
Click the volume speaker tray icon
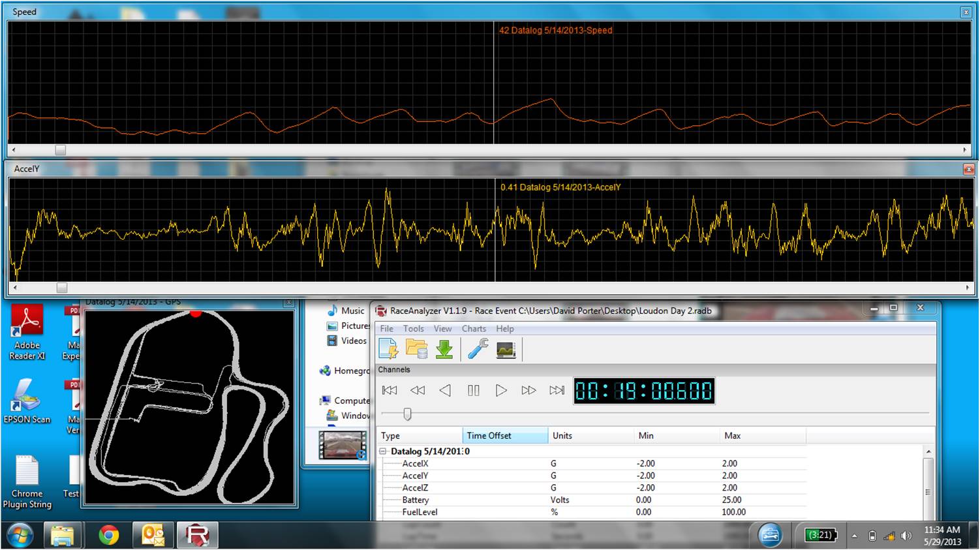click(x=906, y=536)
